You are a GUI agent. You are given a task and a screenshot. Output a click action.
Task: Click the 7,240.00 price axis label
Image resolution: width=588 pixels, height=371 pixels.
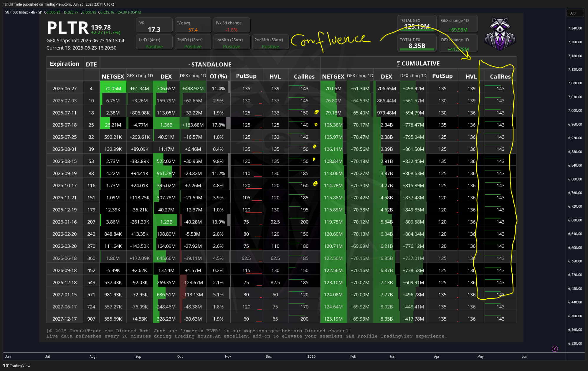point(575,28)
